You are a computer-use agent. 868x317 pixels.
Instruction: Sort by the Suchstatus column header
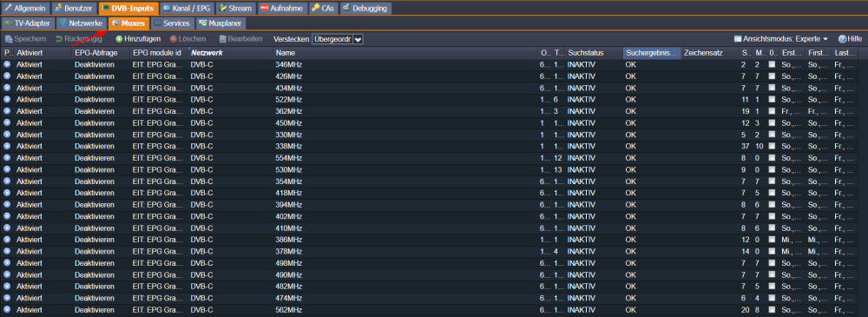coord(594,53)
